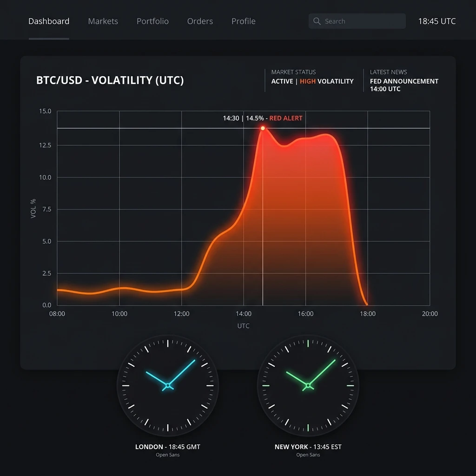Go to the Portfolio tab

click(152, 21)
